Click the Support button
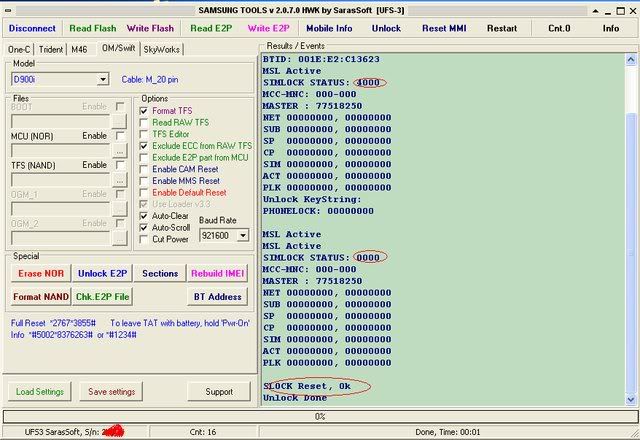Screen dimensions: 640x440 click(219, 391)
